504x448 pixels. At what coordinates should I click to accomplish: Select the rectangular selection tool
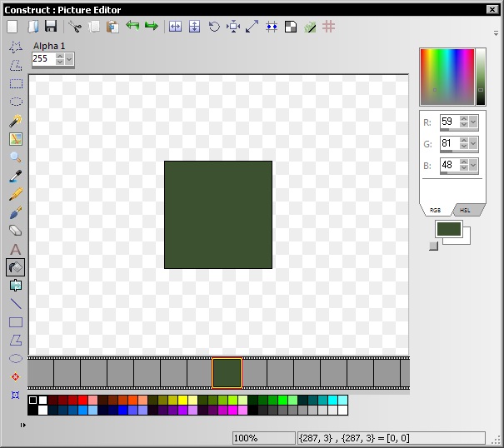(x=16, y=83)
